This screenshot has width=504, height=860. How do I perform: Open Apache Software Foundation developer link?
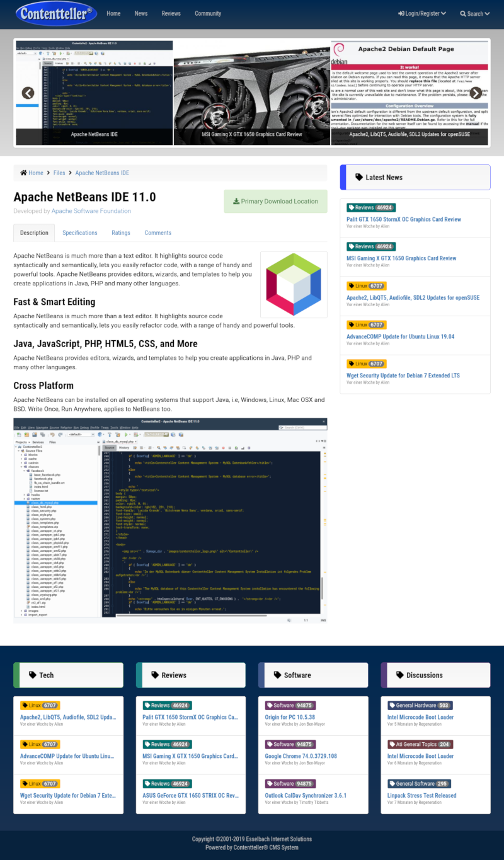[x=91, y=211]
